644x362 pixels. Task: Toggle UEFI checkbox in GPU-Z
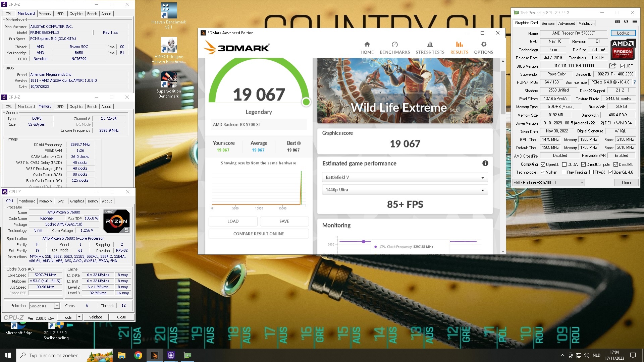tap(622, 66)
